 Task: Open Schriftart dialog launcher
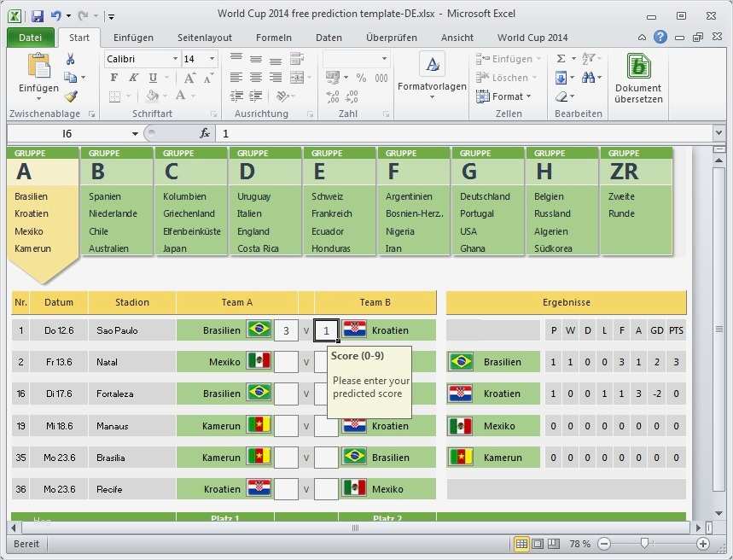[x=213, y=114]
